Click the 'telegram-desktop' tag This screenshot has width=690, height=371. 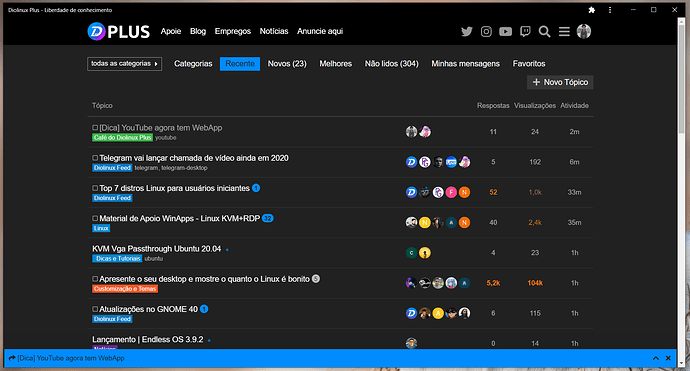[x=184, y=168]
